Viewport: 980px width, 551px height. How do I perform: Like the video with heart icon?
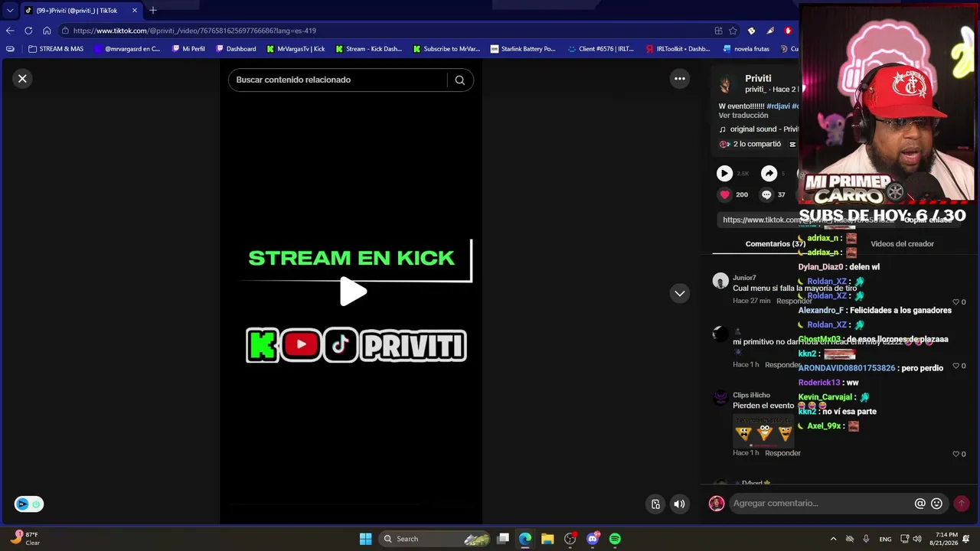click(x=724, y=194)
